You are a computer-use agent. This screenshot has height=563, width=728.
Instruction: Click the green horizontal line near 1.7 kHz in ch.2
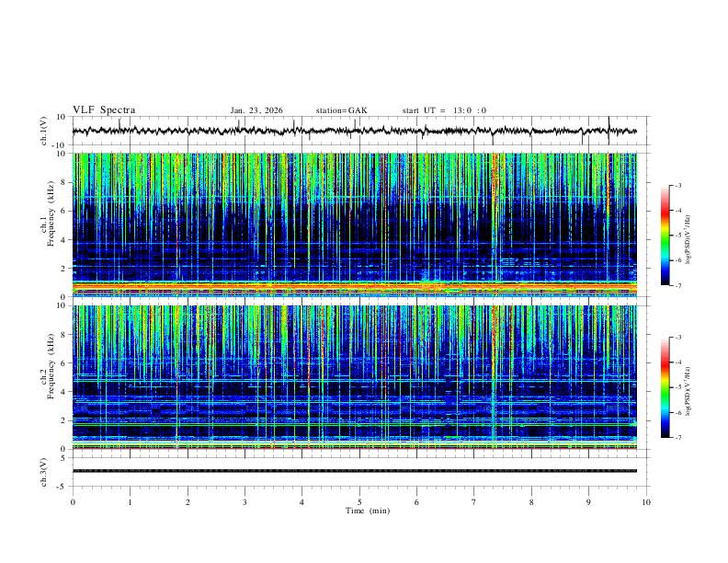pos(354,425)
